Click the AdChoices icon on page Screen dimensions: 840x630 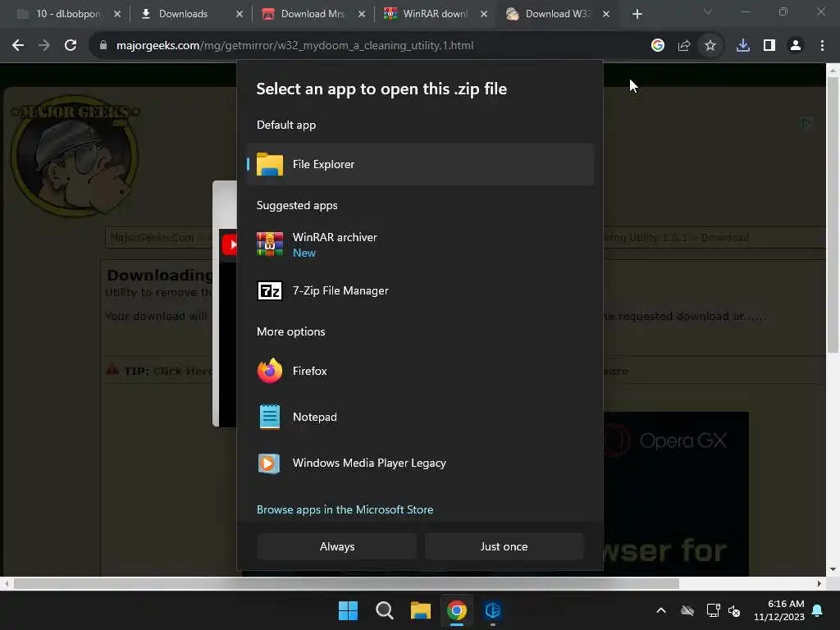pos(806,123)
